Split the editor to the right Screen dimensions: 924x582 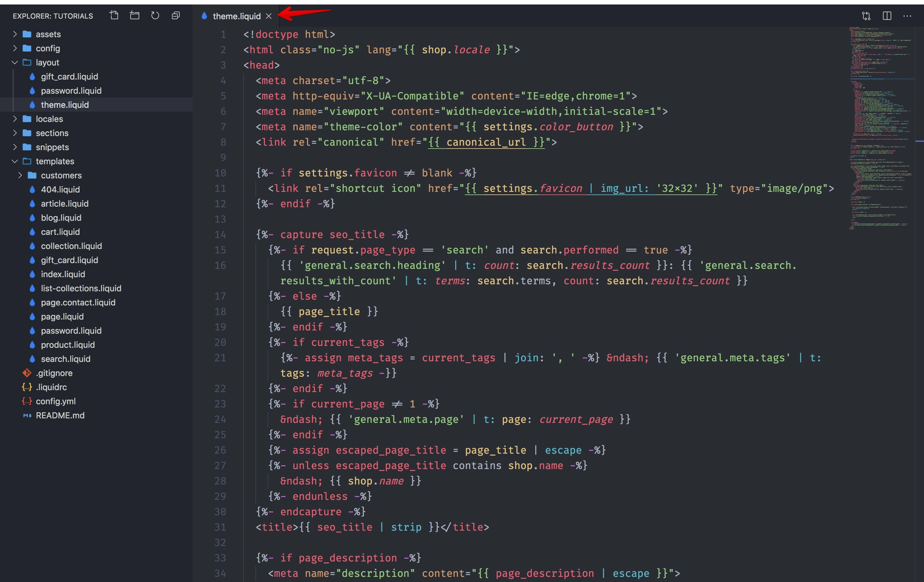[887, 16]
